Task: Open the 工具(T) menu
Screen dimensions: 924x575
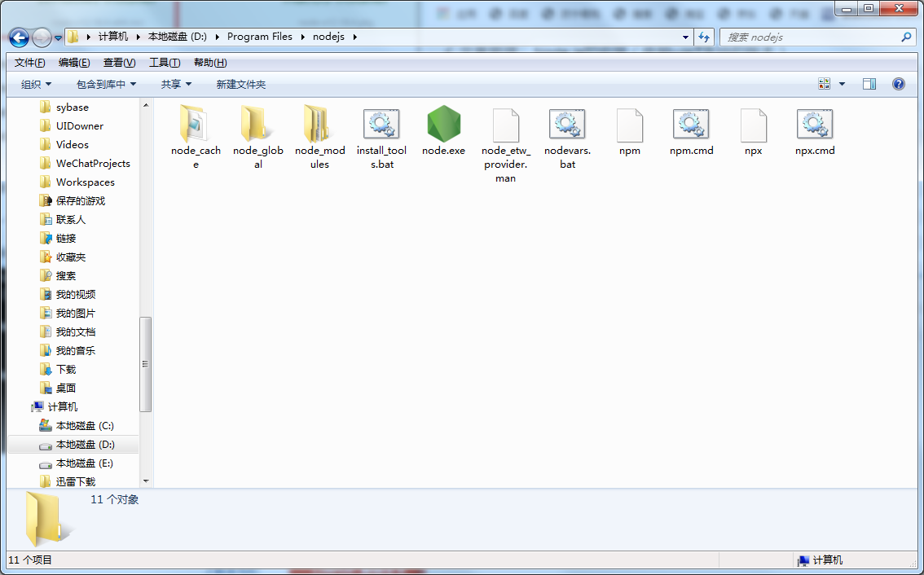Action: (165, 63)
